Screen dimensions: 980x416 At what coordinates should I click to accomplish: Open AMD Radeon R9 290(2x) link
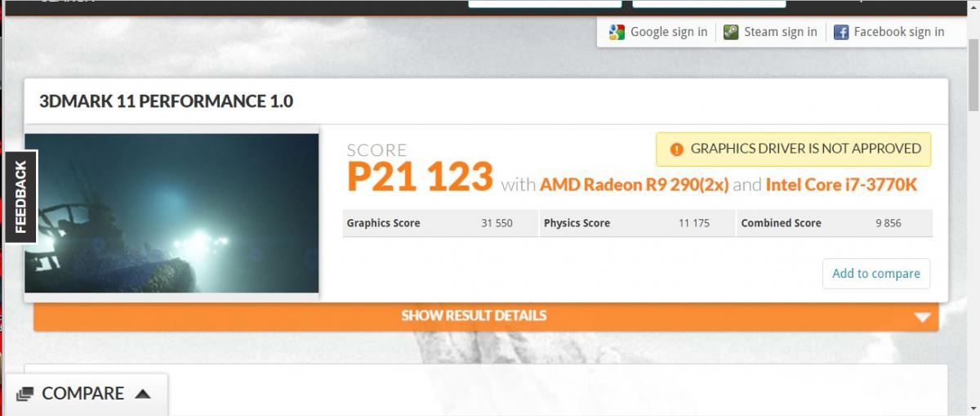click(x=634, y=185)
